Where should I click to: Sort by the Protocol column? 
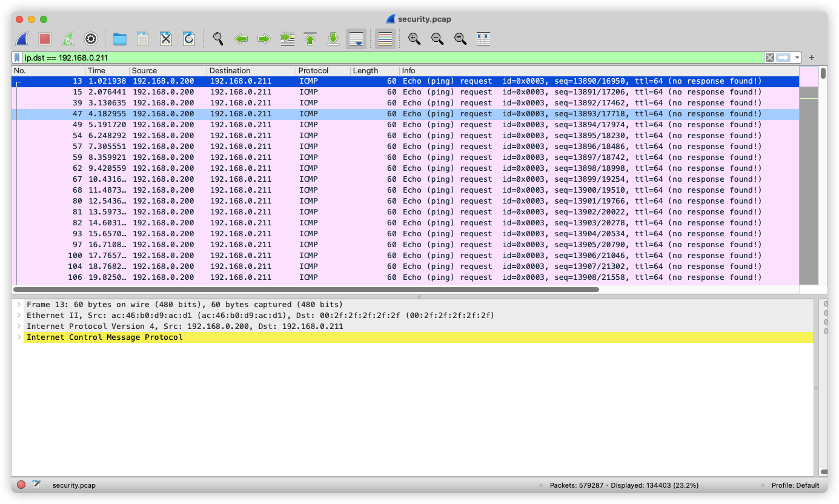pos(323,71)
